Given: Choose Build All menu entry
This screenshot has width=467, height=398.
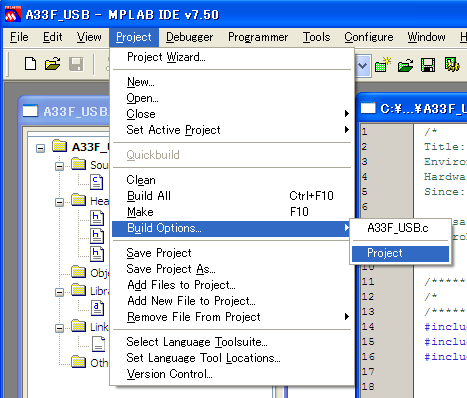Looking at the screenshot, I should [x=232, y=196].
